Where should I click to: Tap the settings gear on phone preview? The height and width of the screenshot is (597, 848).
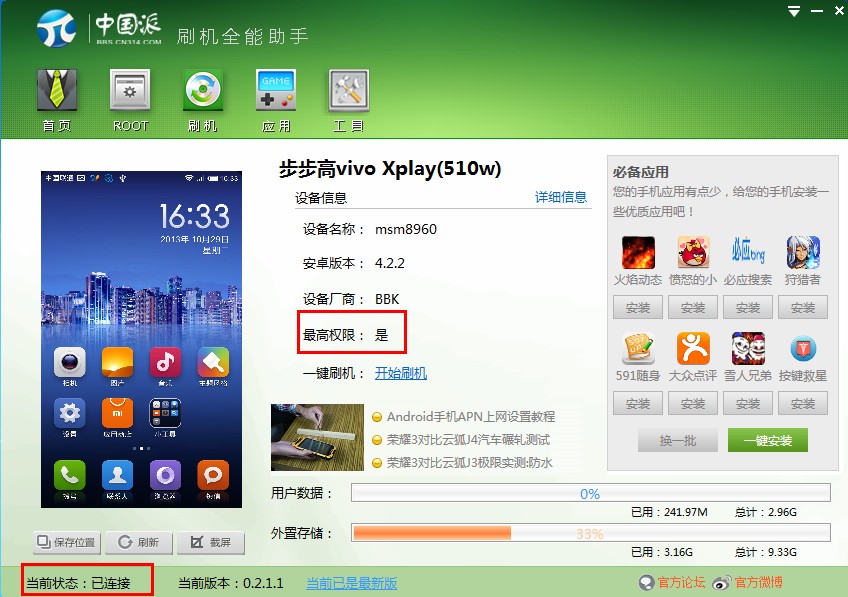coord(70,413)
